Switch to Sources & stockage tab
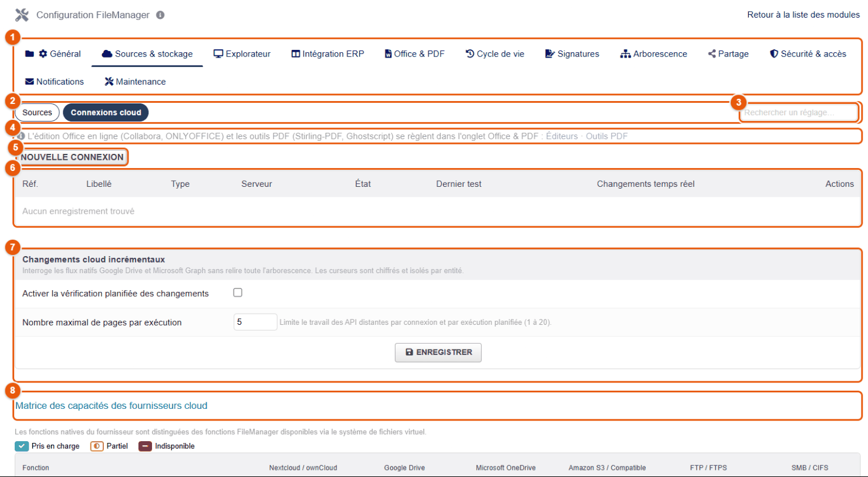 (x=147, y=54)
